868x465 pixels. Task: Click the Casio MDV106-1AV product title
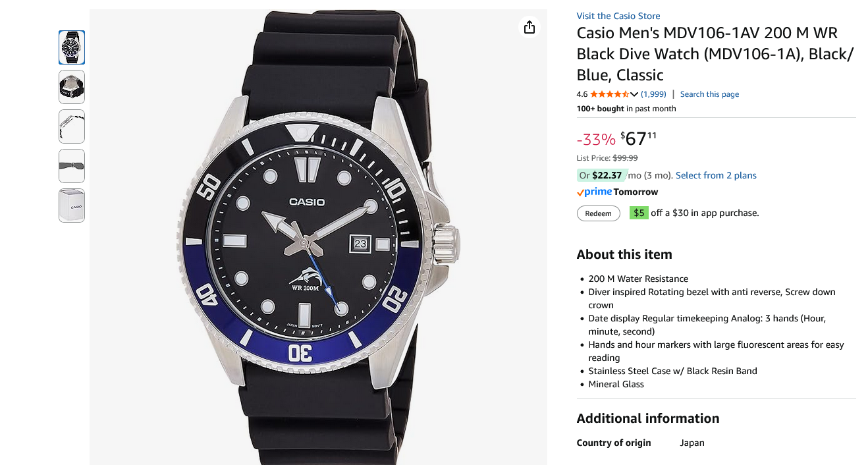pos(715,54)
